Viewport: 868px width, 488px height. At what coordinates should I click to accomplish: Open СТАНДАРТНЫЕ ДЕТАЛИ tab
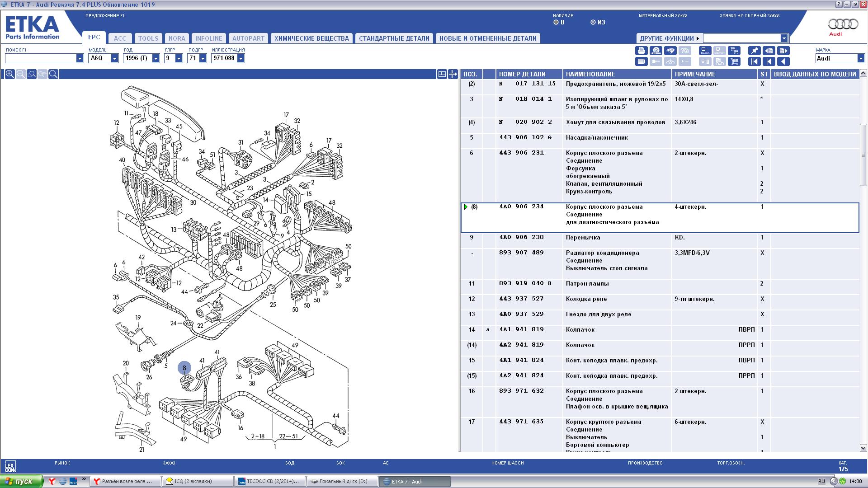(x=394, y=38)
